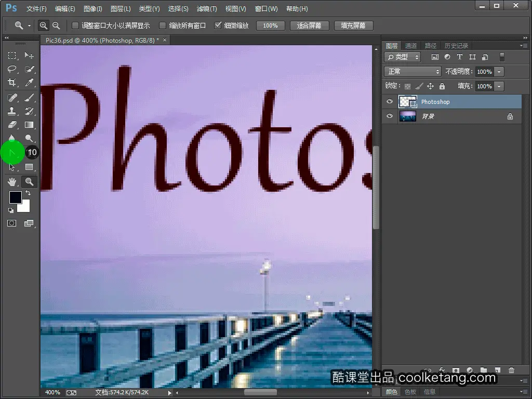Delete layer with the trash icon
The height and width of the screenshot is (399, 532).
tap(512, 370)
